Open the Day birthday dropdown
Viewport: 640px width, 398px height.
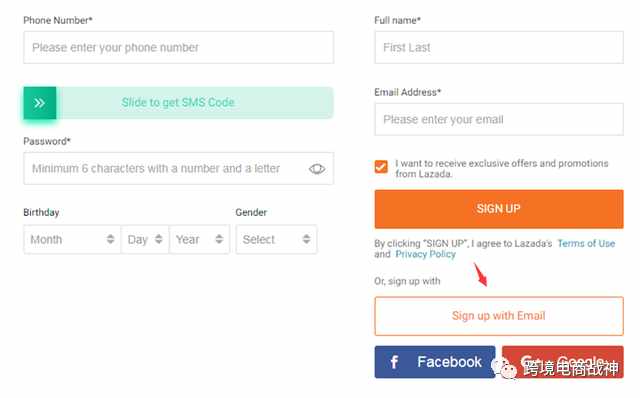(x=145, y=239)
